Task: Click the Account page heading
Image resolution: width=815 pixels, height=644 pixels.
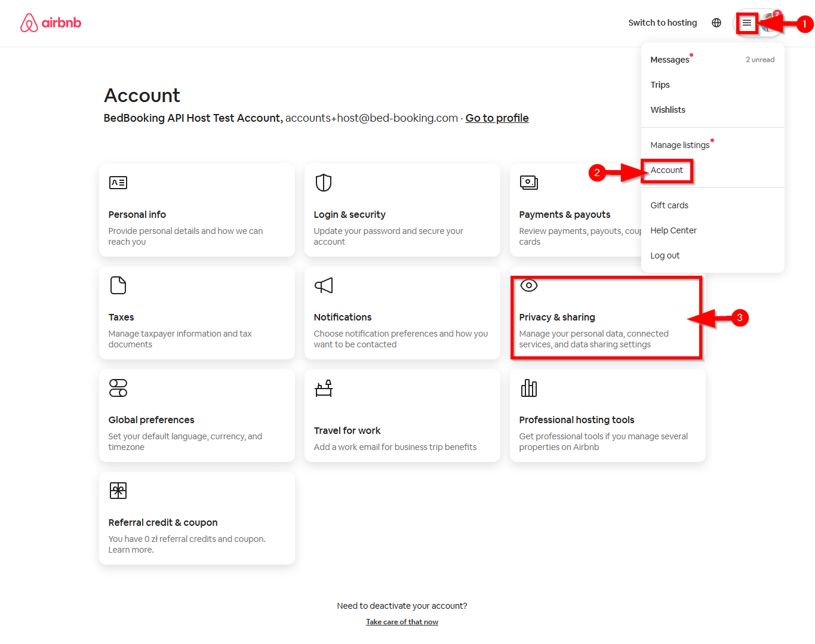Action: (142, 95)
